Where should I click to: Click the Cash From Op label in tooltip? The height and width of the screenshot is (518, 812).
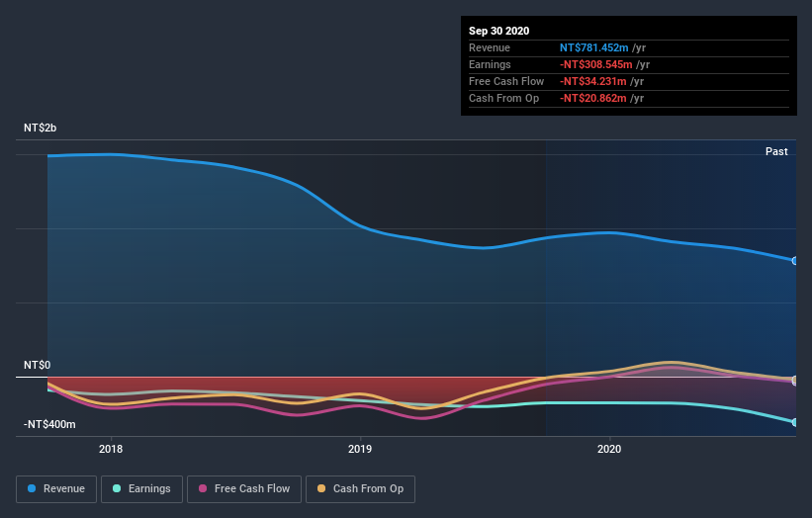503,98
